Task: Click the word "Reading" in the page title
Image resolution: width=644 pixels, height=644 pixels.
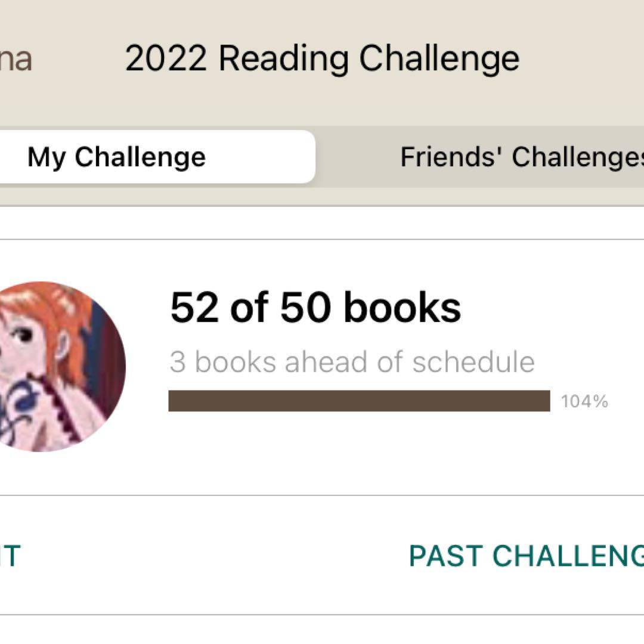Action: coord(284,60)
